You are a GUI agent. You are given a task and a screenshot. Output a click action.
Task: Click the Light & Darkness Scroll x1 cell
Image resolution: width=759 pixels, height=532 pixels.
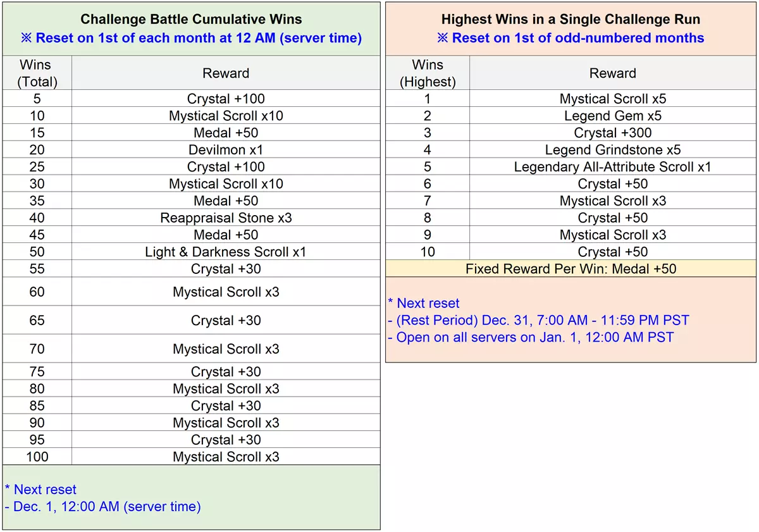(x=226, y=252)
